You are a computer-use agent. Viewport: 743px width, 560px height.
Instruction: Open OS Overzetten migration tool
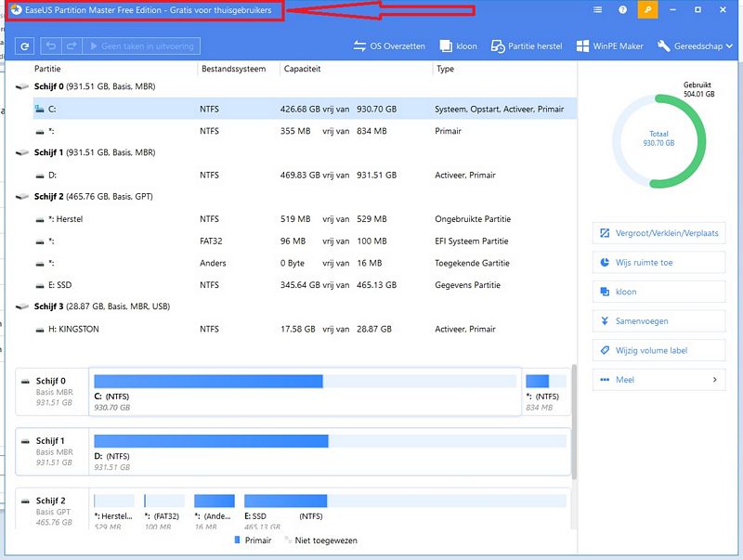point(389,46)
